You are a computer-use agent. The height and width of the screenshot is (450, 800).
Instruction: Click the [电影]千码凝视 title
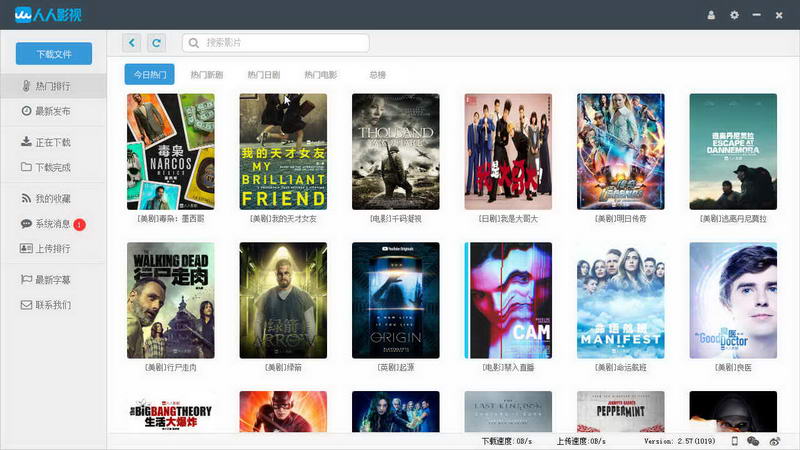tap(395, 219)
